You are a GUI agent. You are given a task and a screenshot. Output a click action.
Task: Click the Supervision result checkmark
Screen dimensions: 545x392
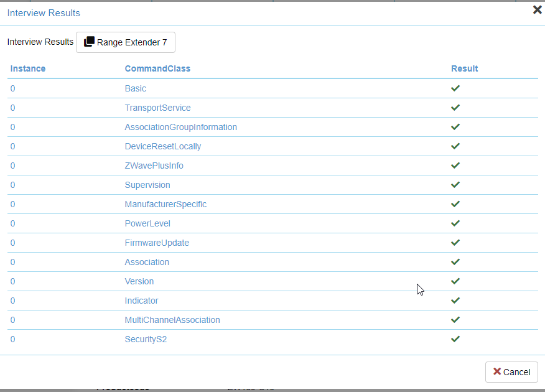[x=455, y=185]
